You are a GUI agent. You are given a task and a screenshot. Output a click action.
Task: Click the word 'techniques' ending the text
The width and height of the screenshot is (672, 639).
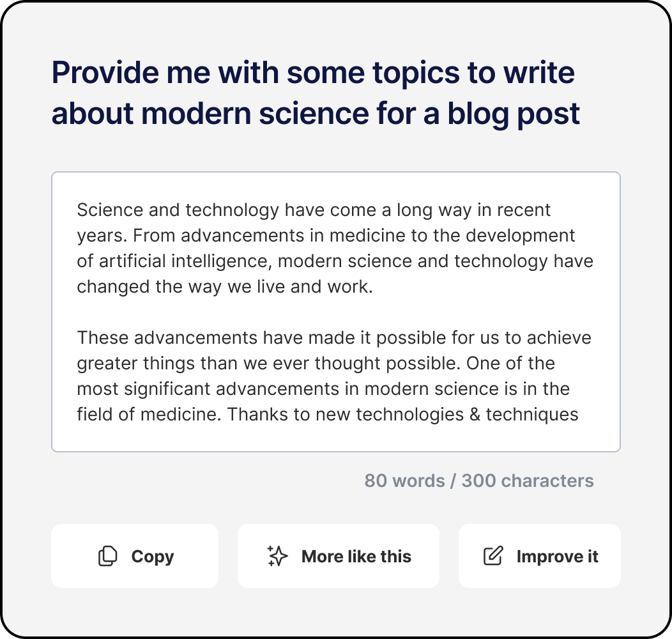pyautogui.click(x=532, y=414)
